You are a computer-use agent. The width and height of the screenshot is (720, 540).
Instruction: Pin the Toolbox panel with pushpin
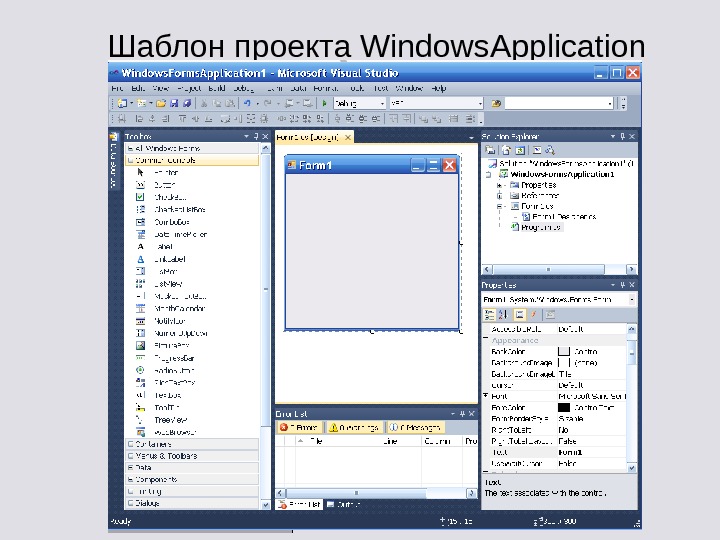(x=256, y=136)
